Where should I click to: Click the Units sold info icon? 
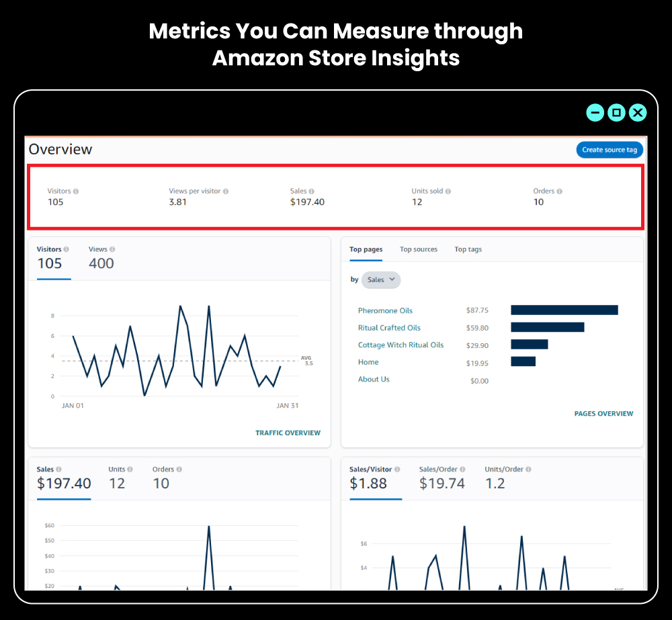tap(448, 191)
